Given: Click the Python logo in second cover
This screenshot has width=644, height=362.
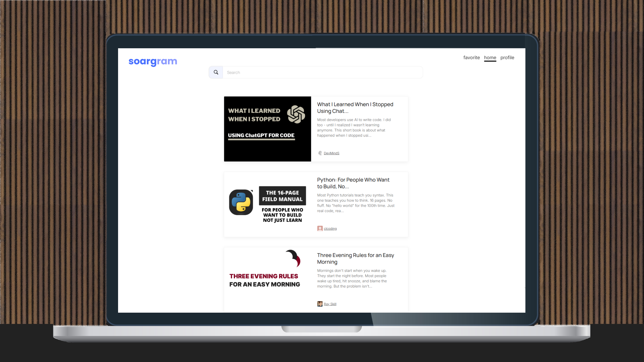Looking at the screenshot, I should click(x=241, y=202).
